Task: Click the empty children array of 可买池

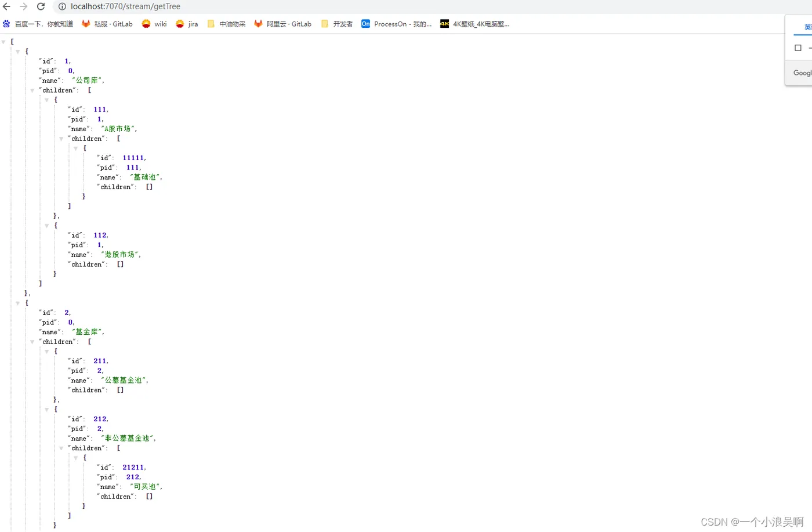Action: (x=149, y=497)
